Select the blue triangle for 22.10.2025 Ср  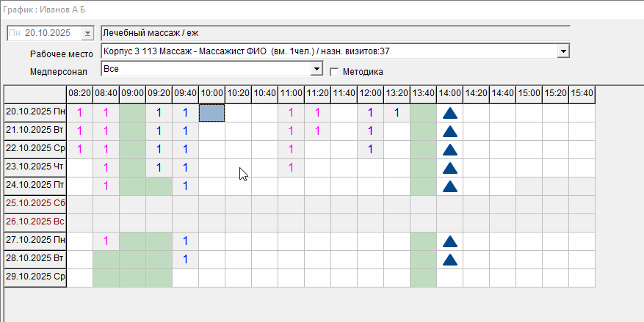coord(449,150)
